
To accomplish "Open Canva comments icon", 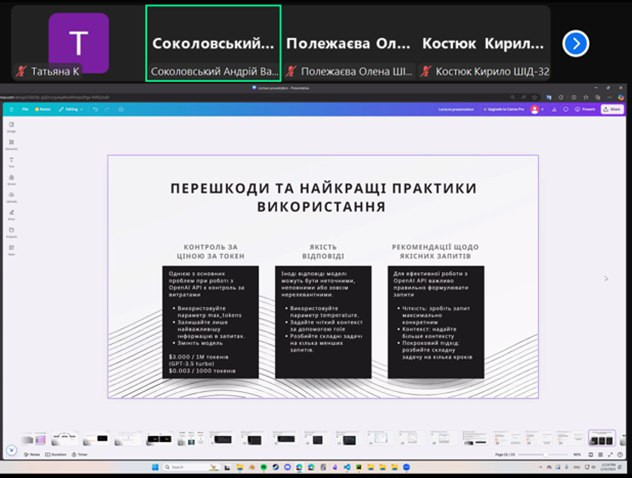I will coord(565,109).
